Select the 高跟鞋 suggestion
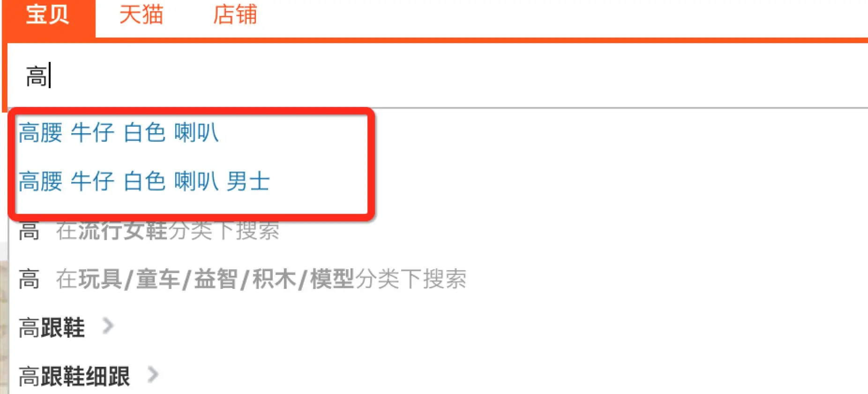This screenshot has width=868, height=394. (52, 327)
